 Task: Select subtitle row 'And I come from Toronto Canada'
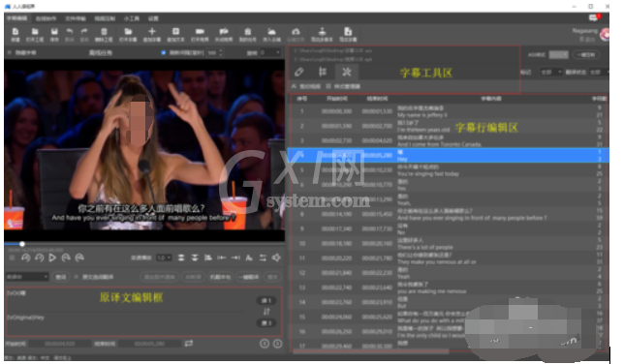point(449,140)
